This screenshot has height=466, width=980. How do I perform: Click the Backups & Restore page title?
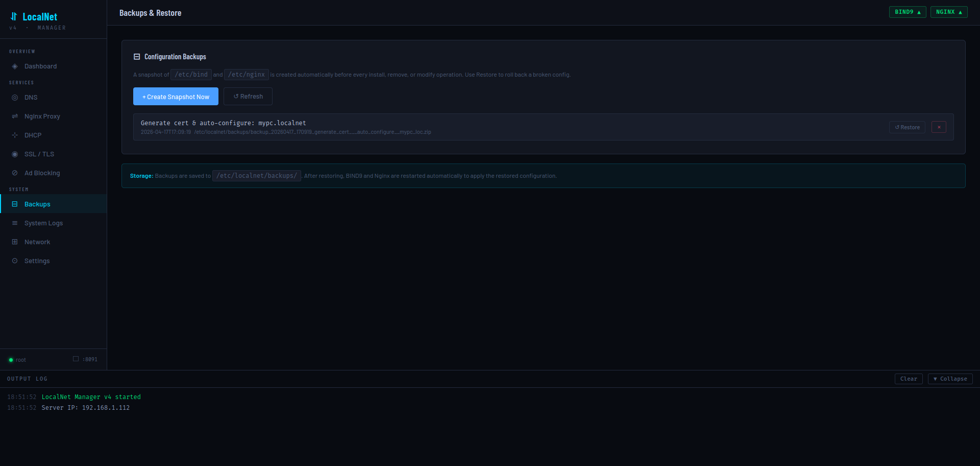[151, 13]
